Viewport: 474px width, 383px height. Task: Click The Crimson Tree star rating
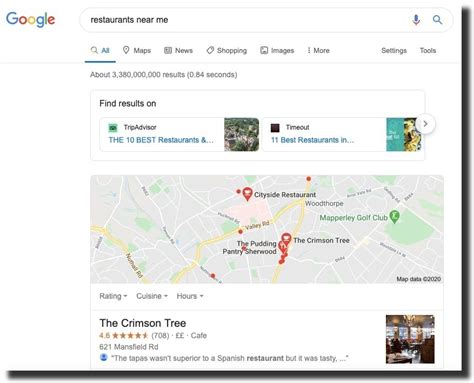130,336
